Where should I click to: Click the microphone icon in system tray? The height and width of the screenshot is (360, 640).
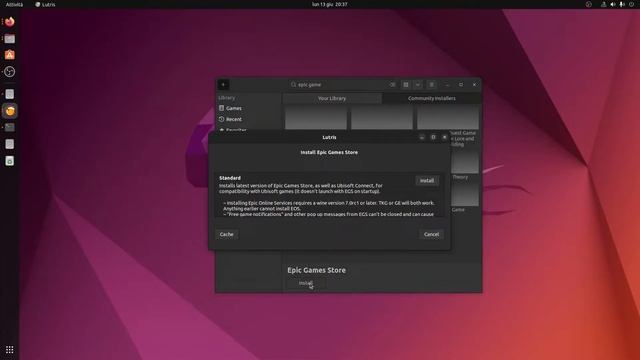point(622,4)
